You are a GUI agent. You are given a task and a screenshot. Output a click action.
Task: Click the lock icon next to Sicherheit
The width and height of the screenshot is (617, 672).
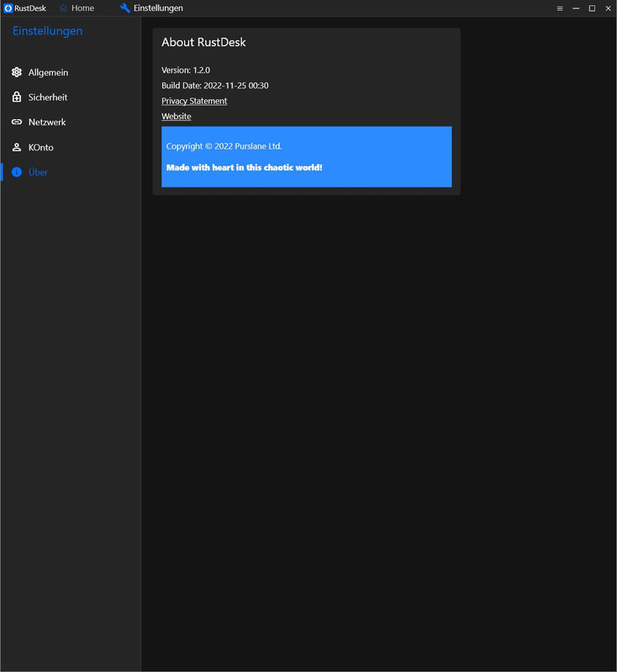[17, 97]
